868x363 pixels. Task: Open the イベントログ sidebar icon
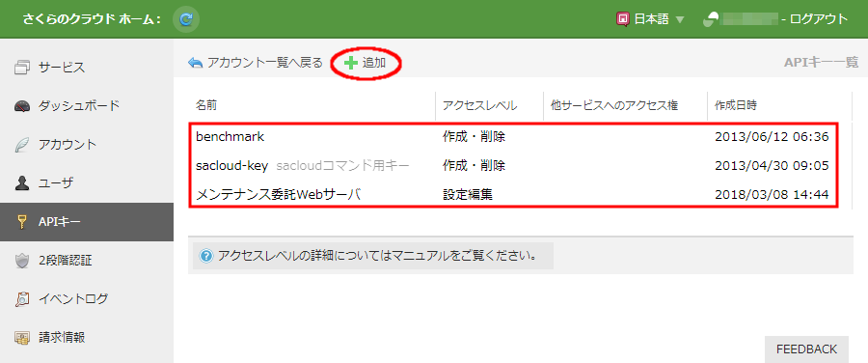point(21,299)
